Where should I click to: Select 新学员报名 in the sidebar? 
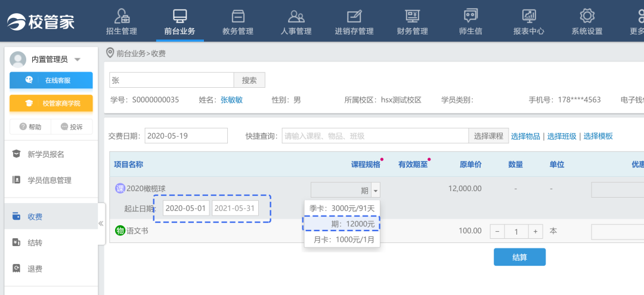pyautogui.click(x=45, y=154)
